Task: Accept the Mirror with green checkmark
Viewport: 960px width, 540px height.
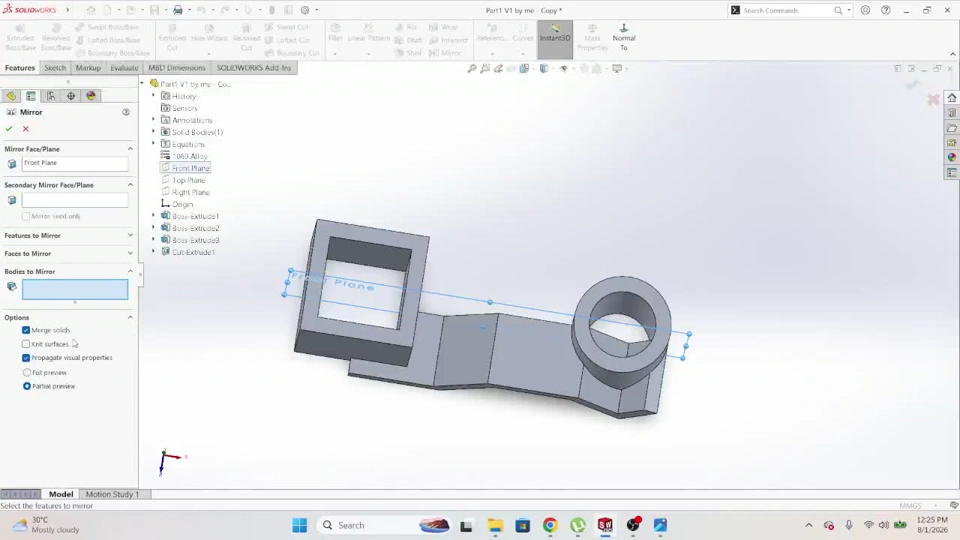Action: tap(9, 129)
